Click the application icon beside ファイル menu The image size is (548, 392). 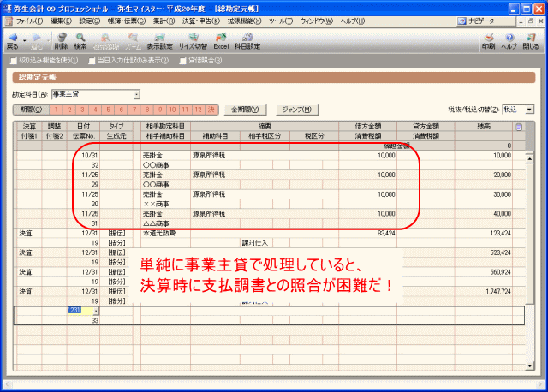point(9,21)
